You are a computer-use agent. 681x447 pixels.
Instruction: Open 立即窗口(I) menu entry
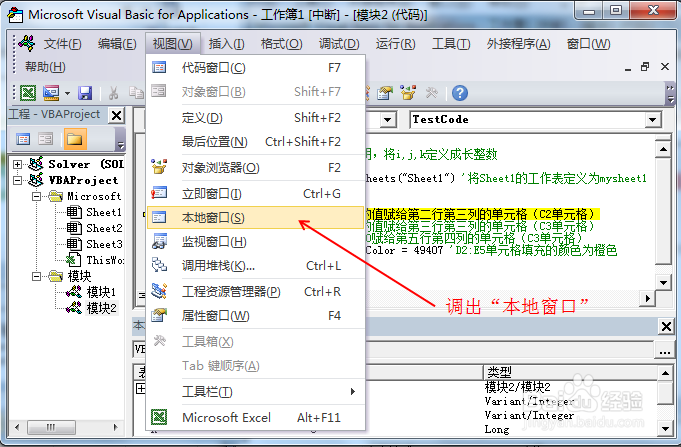255,194
